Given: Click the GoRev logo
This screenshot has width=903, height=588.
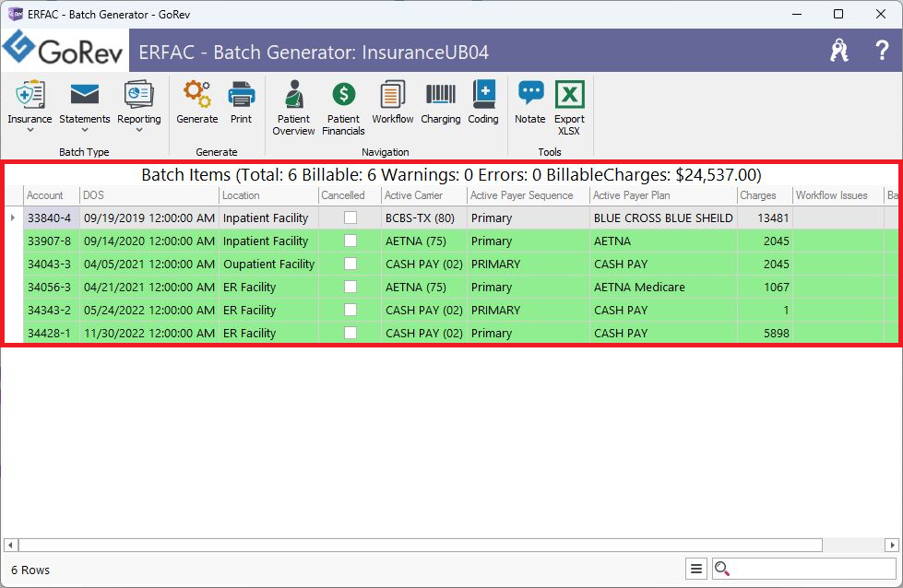Looking at the screenshot, I should (x=63, y=48).
